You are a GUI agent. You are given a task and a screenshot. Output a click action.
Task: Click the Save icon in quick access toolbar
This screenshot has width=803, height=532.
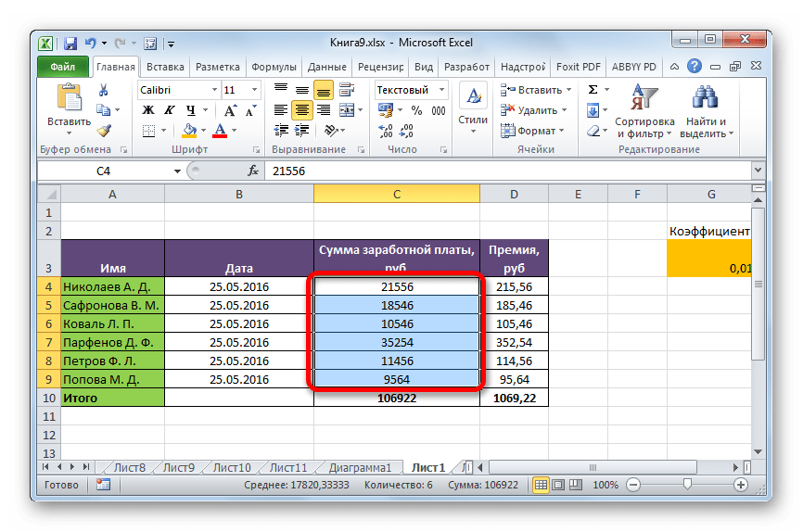(x=70, y=44)
